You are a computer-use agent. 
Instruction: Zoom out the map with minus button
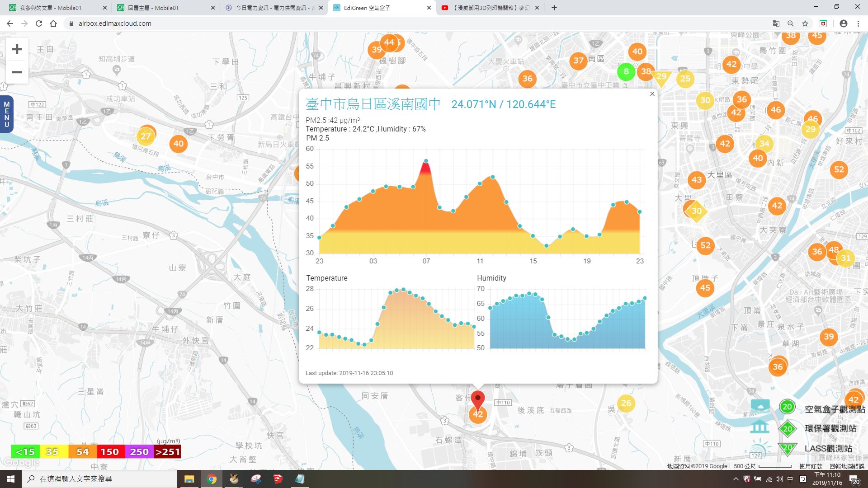[17, 72]
